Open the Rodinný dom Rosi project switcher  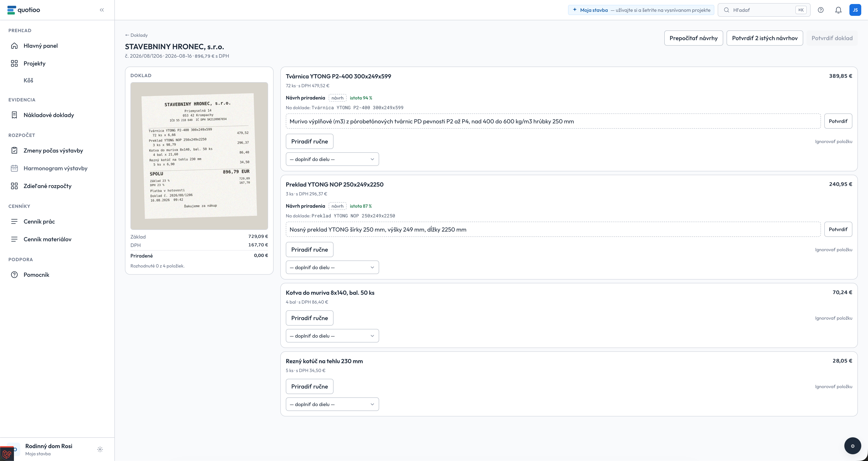point(49,450)
